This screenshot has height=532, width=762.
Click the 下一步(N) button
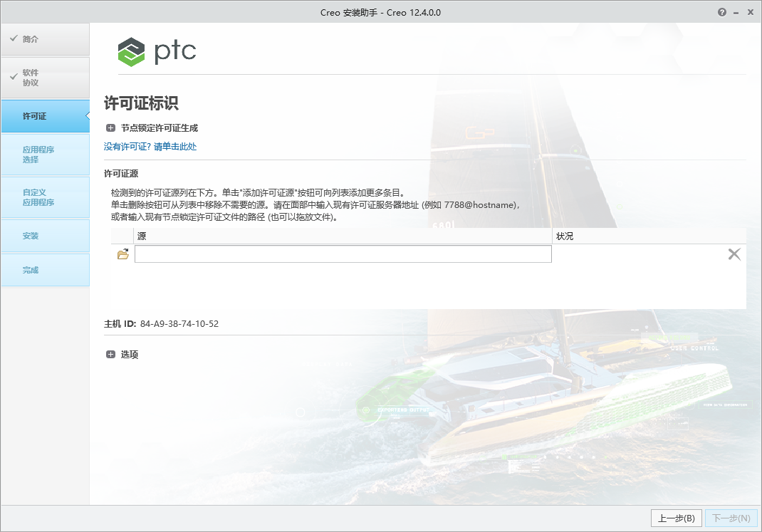coord(731,518)
